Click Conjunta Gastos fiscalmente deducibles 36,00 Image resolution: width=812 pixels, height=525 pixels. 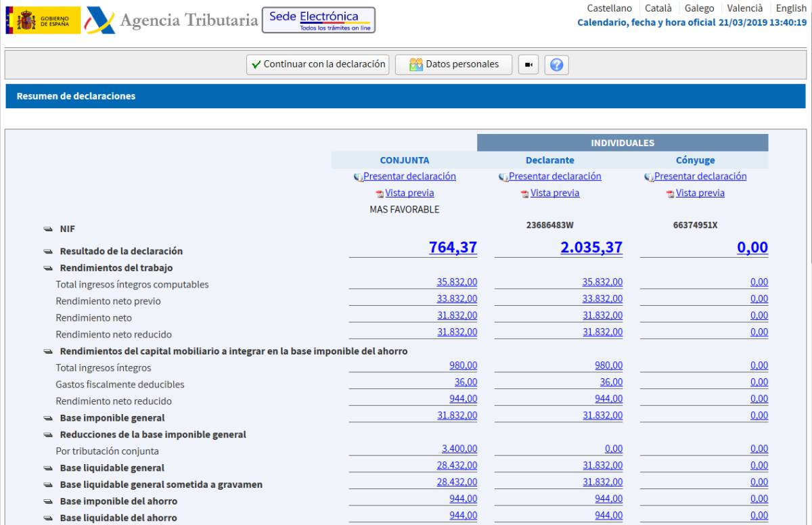tap(466, 382)
